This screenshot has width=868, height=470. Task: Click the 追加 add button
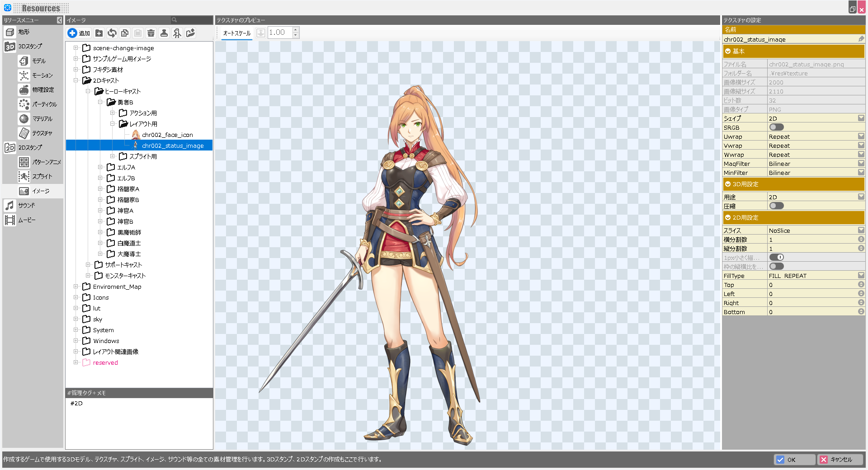pyautogui.click(x=79, y=33)
